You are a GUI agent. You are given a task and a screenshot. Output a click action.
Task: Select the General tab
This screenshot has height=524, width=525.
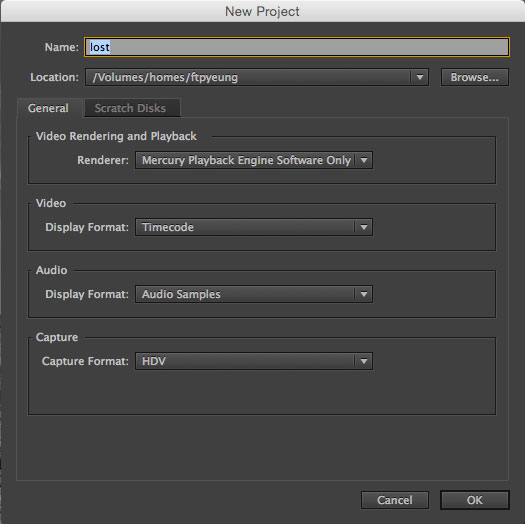49,108
